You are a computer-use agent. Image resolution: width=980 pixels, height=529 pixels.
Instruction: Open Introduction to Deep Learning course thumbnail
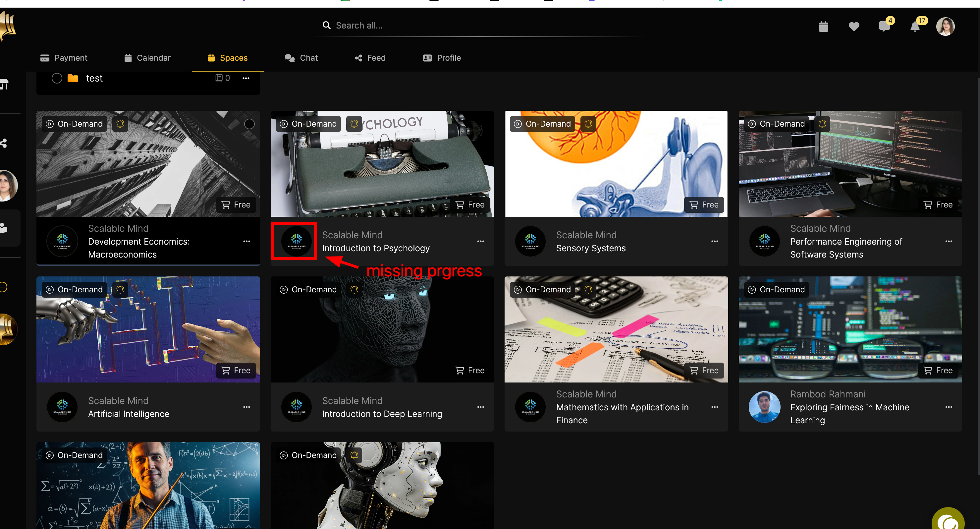[x=382, y=329]
